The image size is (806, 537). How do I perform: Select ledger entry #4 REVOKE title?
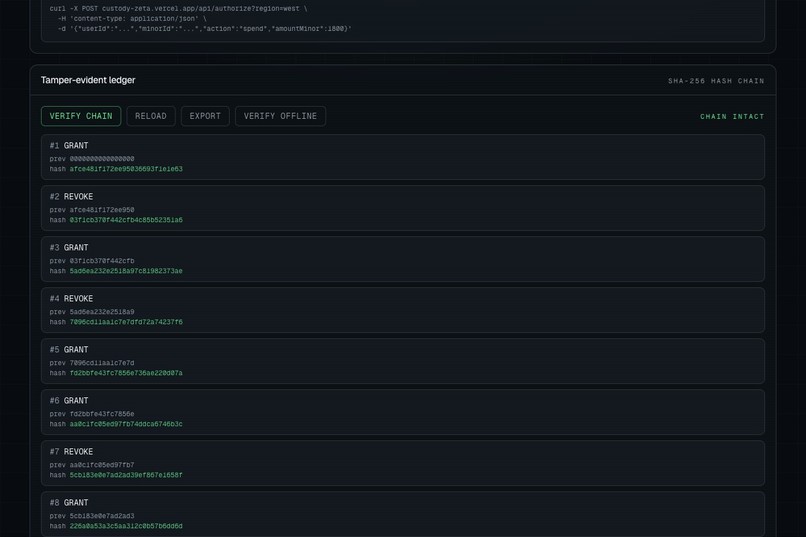click(71, 299)
